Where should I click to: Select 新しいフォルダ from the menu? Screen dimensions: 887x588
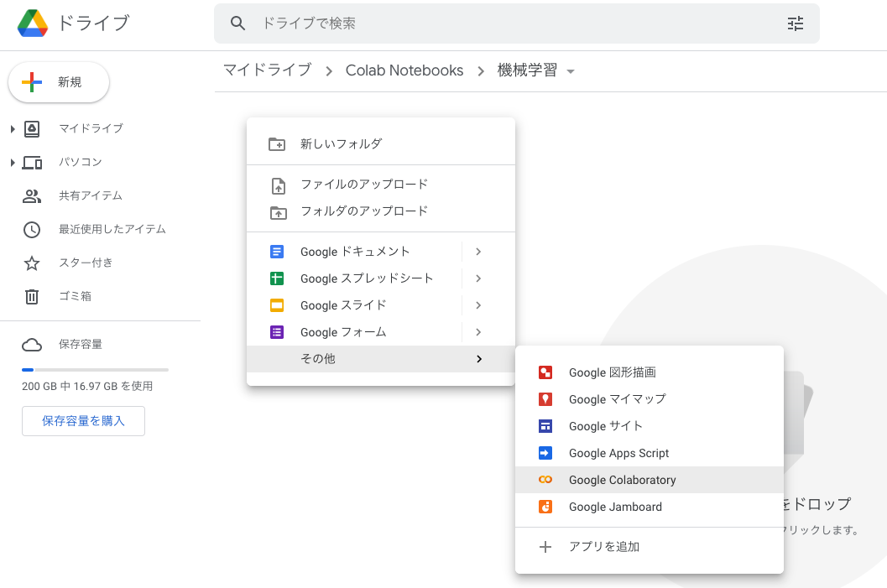pyautogui.click(x=381, y=144)
